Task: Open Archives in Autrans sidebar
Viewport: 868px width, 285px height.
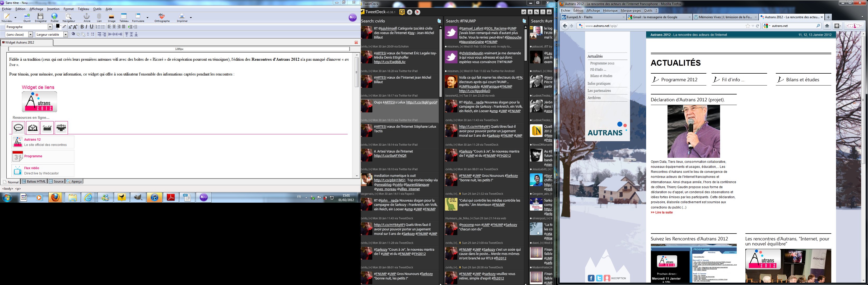Action: point(594,98)
